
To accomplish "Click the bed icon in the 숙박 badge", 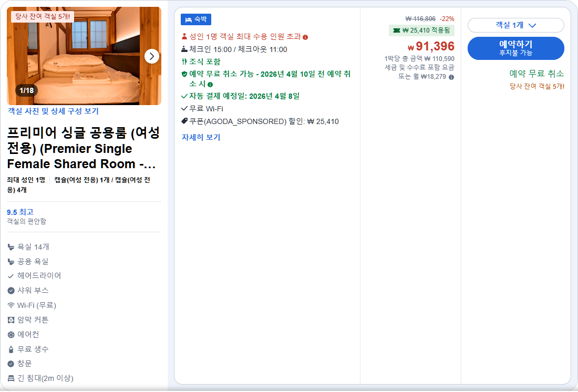I will click(188, 19).
